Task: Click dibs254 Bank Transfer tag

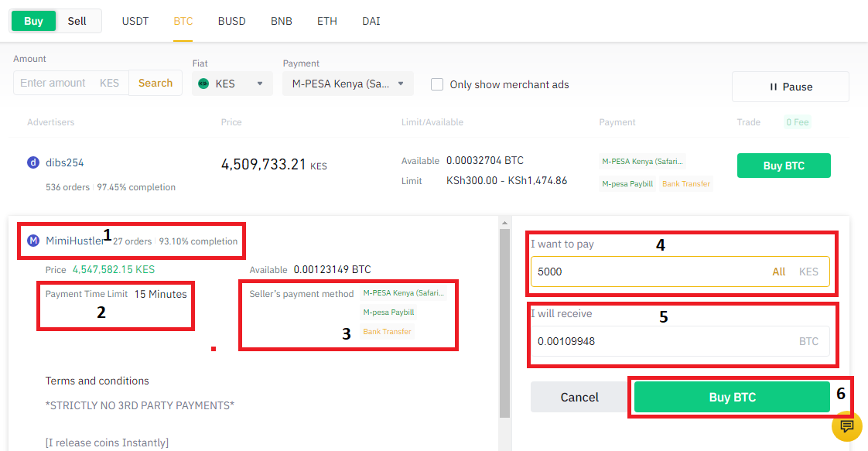Action: 686,183
